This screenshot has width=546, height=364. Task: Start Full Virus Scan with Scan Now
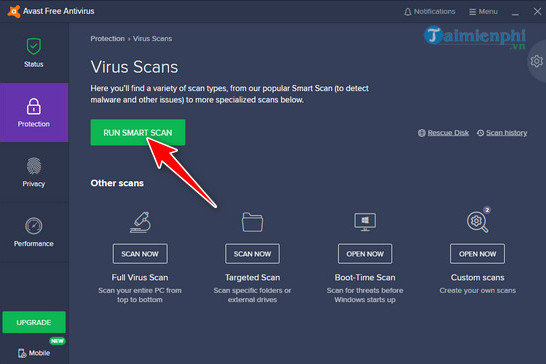point(140,254)
